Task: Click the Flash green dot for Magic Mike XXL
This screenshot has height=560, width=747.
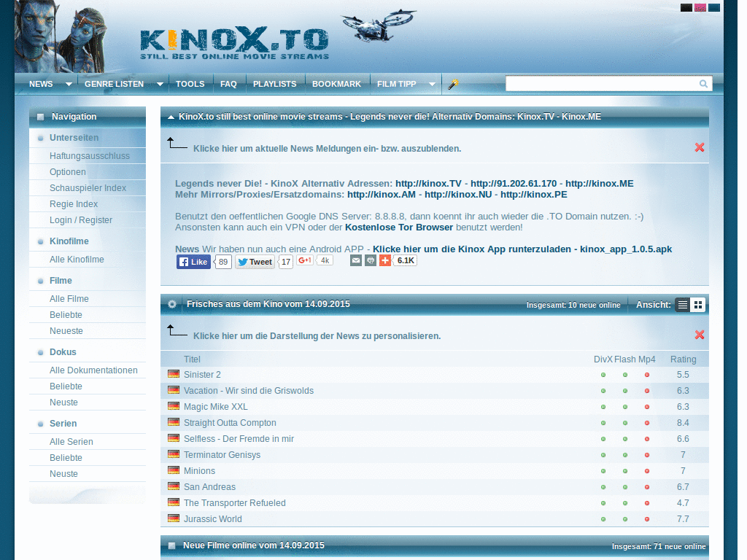Action: click(x=625, y=407)
